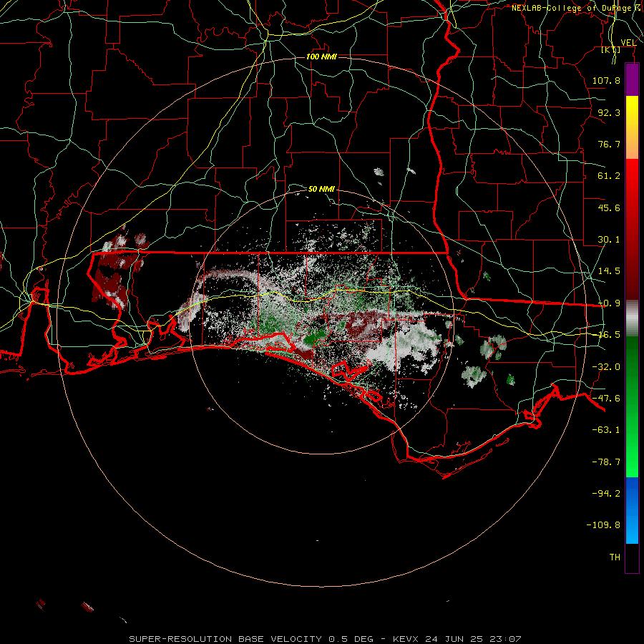Select the -0.9 value on velocity scale
Viewport: 644px width, 644px height.
[x=609, y=303]
